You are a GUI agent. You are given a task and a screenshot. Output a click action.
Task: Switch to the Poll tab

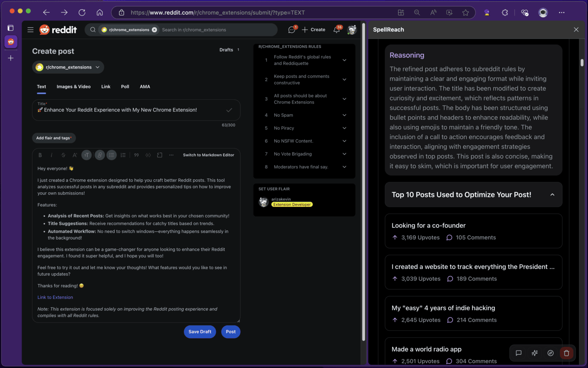(125, 86)
